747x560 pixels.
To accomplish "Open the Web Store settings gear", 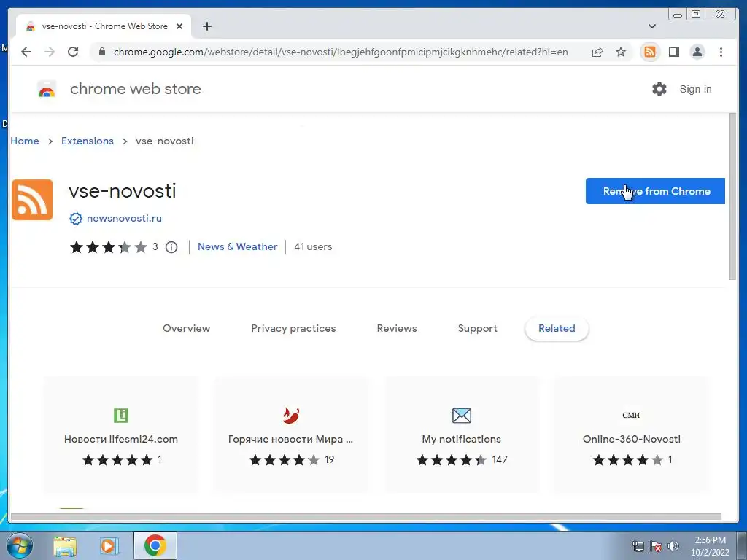I will coord(659,89).
